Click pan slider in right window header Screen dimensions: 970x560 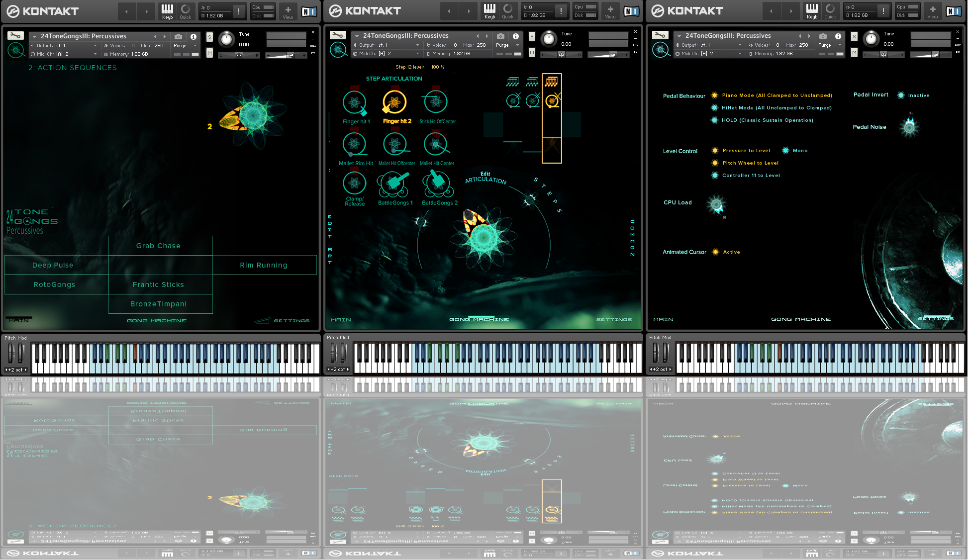coord(883,55)
